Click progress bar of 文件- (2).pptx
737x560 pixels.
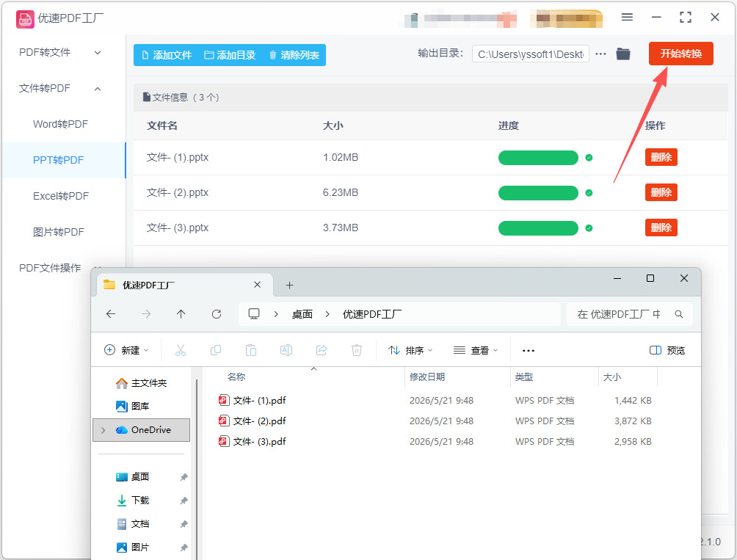coord(538,193)
